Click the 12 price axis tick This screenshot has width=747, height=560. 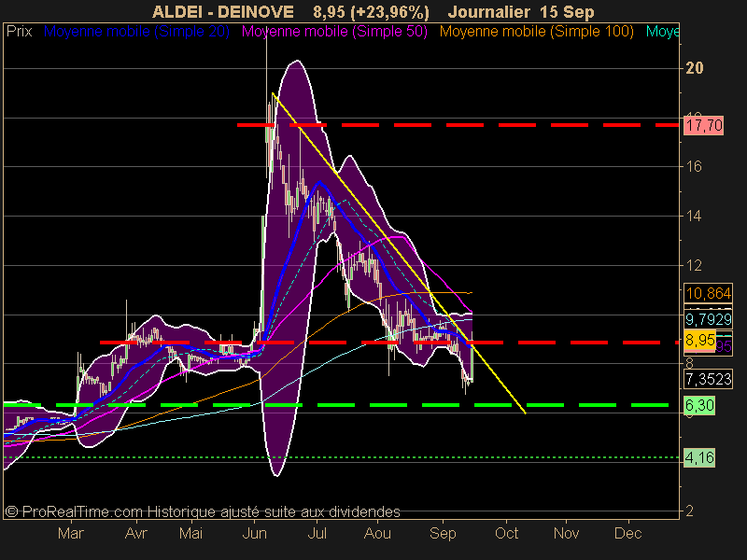point(694,265)
